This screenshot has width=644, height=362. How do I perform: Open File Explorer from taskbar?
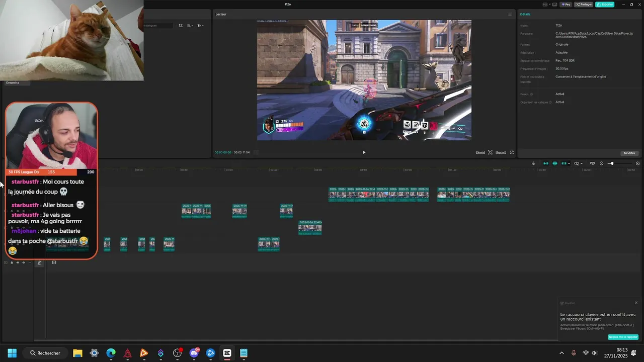tap(77, 353)
